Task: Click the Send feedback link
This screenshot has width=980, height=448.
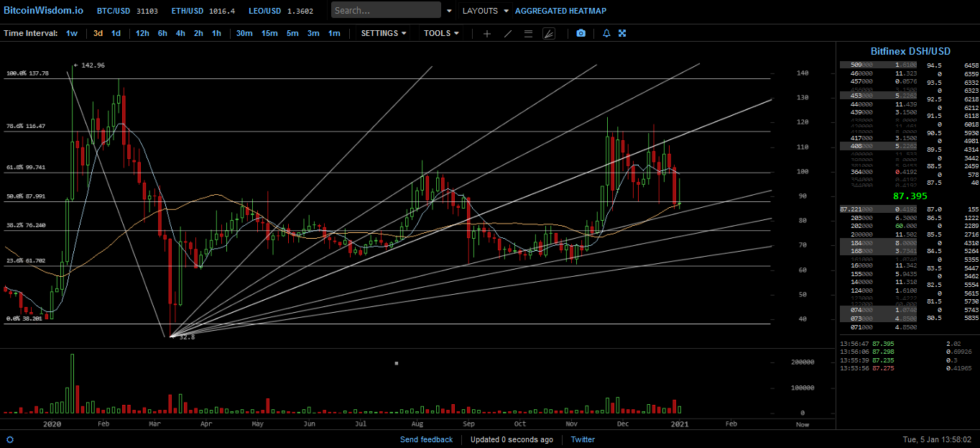Action: 427,439
